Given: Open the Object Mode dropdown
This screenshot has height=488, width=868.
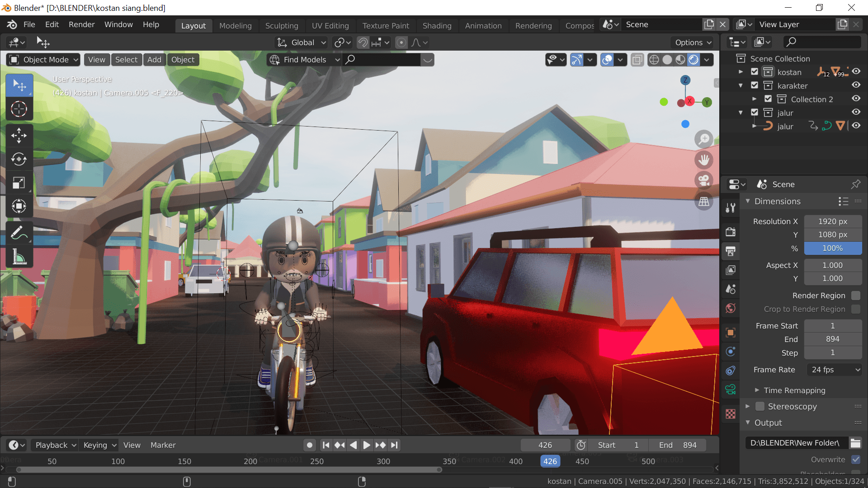Looking at the screenshot, I should [x=44, y=60].
